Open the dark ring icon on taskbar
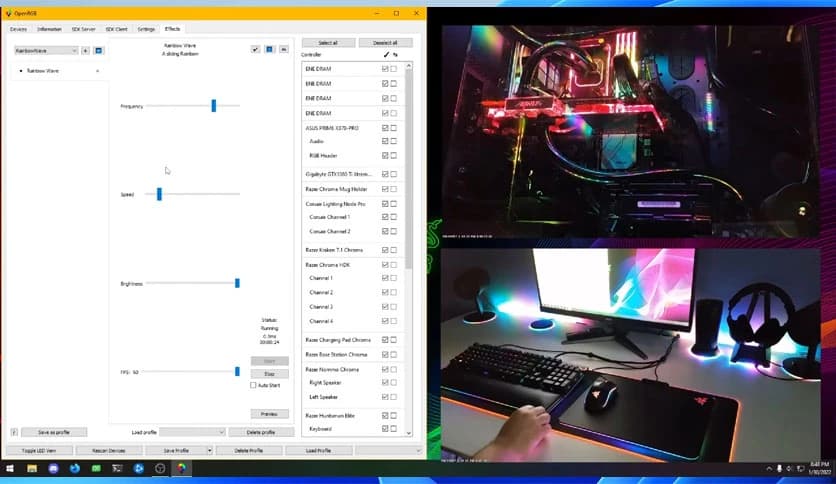 160,469
